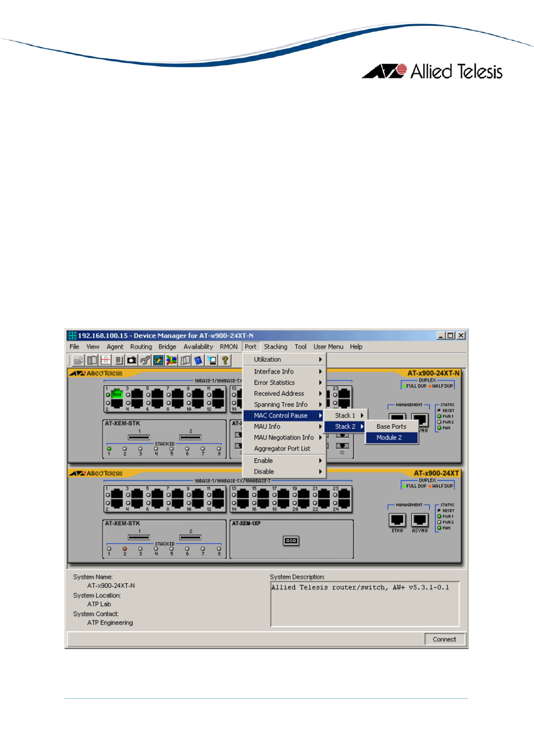Open the Routing menu
Screen dimensions: 534x756
(141, 347)
